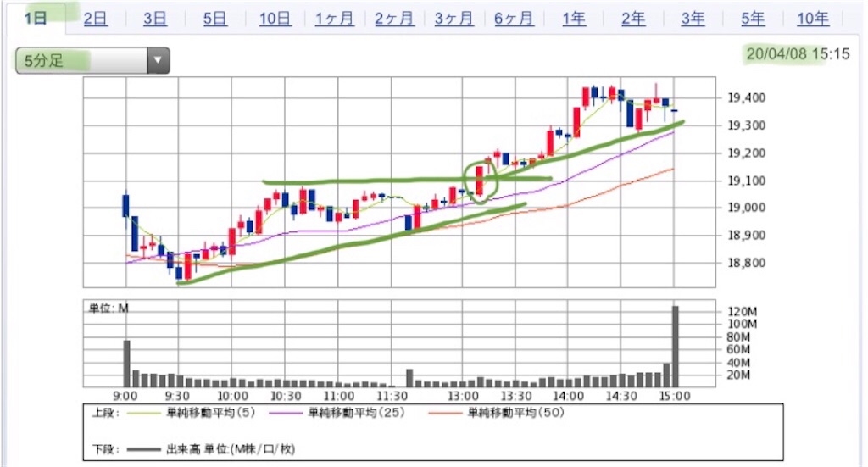Viewport: 868px width, 467px height.
Task: Click the 19,300 price axis label
Action: point(746,125)
